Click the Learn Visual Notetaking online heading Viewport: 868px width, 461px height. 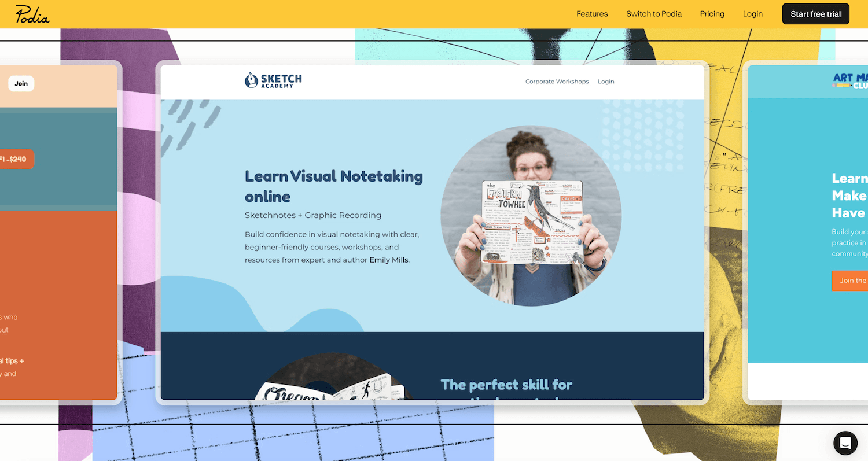click(x=334, y=186)
